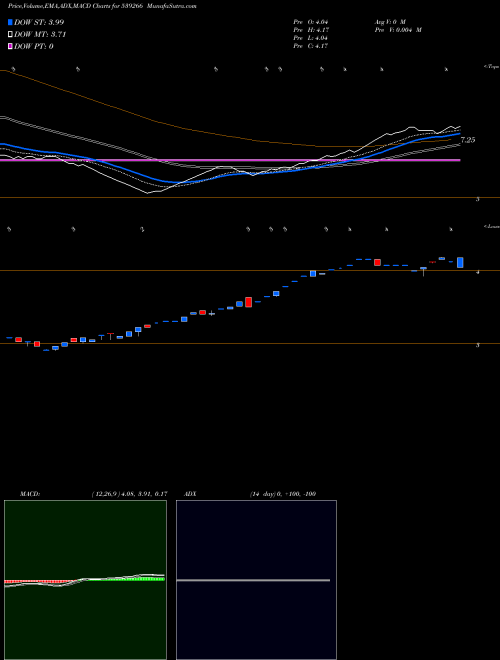The image size is (500, 660).
Task: Click the last large blue candlestick
Action: [460, 262]
